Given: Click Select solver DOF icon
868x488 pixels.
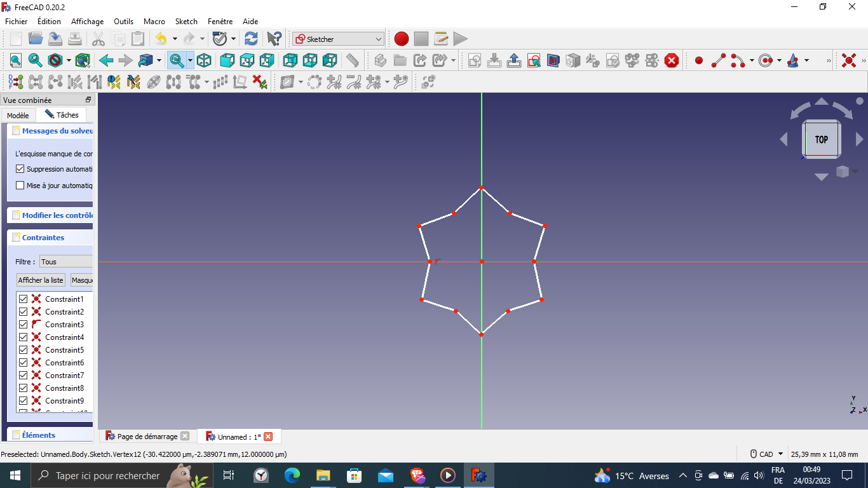Looking at the screenshot, I should 16,82.
